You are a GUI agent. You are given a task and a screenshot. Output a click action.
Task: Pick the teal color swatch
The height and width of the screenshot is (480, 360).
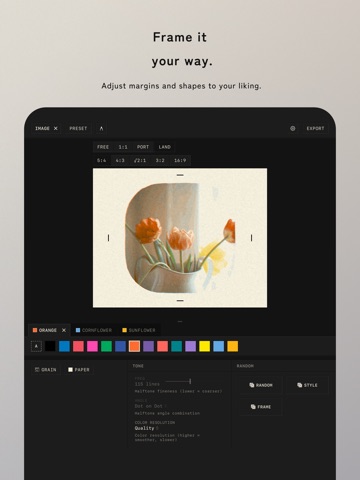(177, 346)
